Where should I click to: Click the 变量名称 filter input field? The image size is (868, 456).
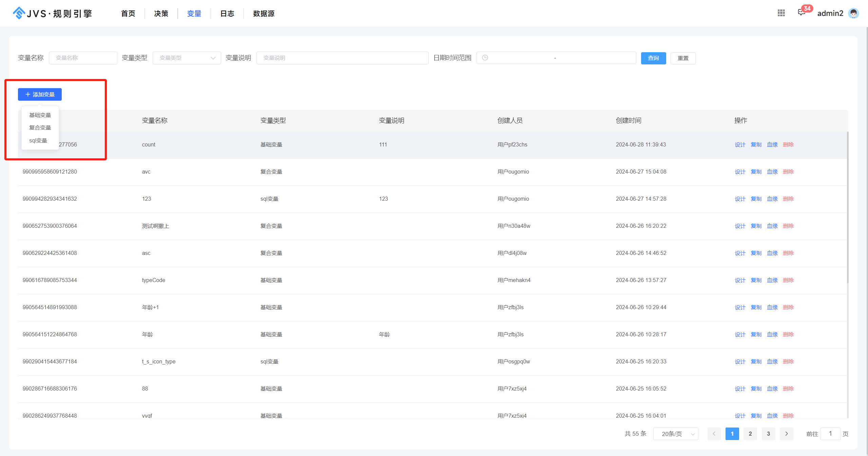click(83, 58)
